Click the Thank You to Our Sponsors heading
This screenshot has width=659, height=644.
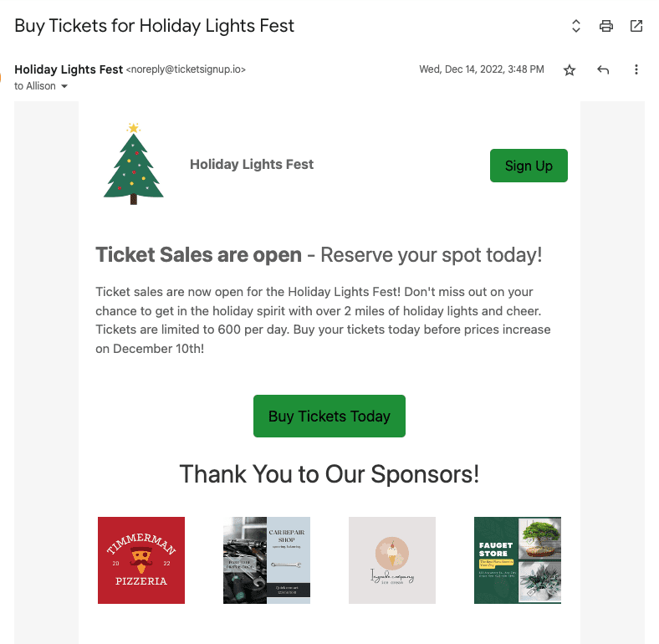point(329,474)
